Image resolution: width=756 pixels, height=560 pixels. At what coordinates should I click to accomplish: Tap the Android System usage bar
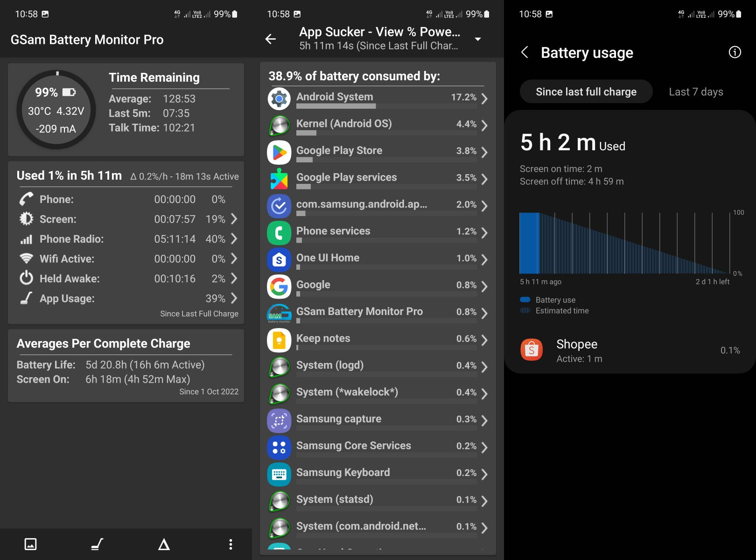[x=386, y=106]
